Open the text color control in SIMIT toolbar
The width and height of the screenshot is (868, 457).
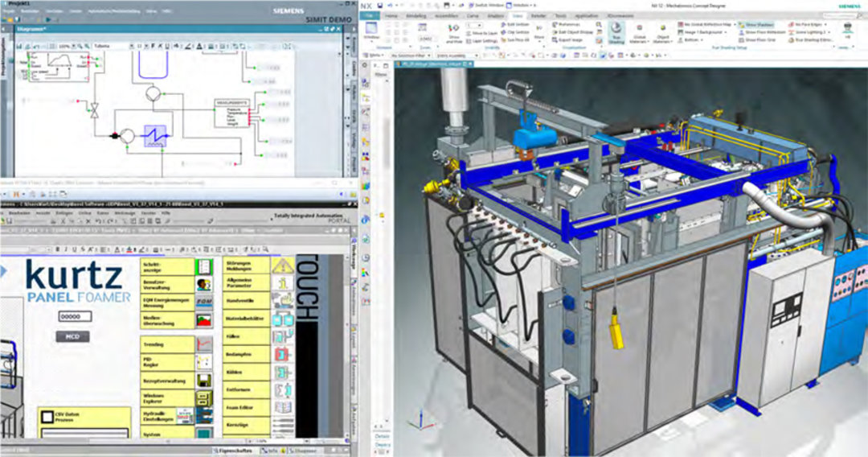tap(200, 47)
